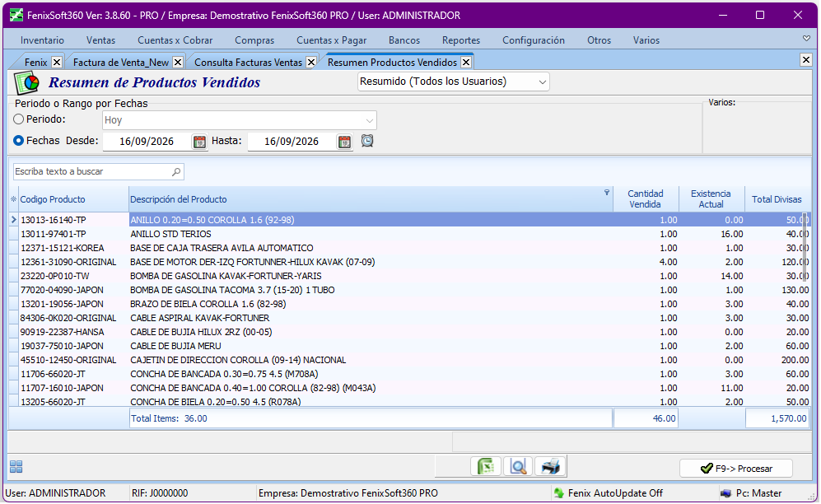The width and height of the screenshot is (821, 504).
Task: Click the Resumen de Productos Vendidos chart icon
Action: point(26,82)
